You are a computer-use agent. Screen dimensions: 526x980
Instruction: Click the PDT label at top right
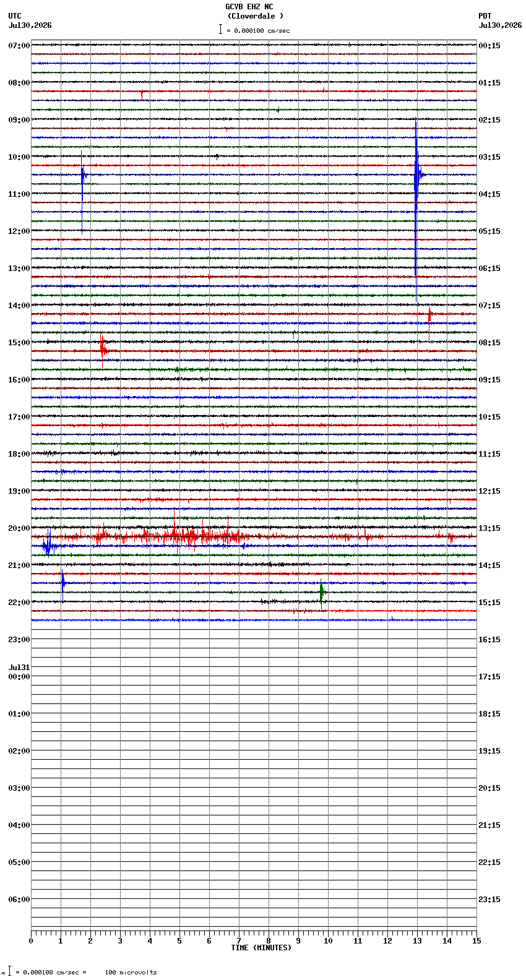(x=485, y=16)
